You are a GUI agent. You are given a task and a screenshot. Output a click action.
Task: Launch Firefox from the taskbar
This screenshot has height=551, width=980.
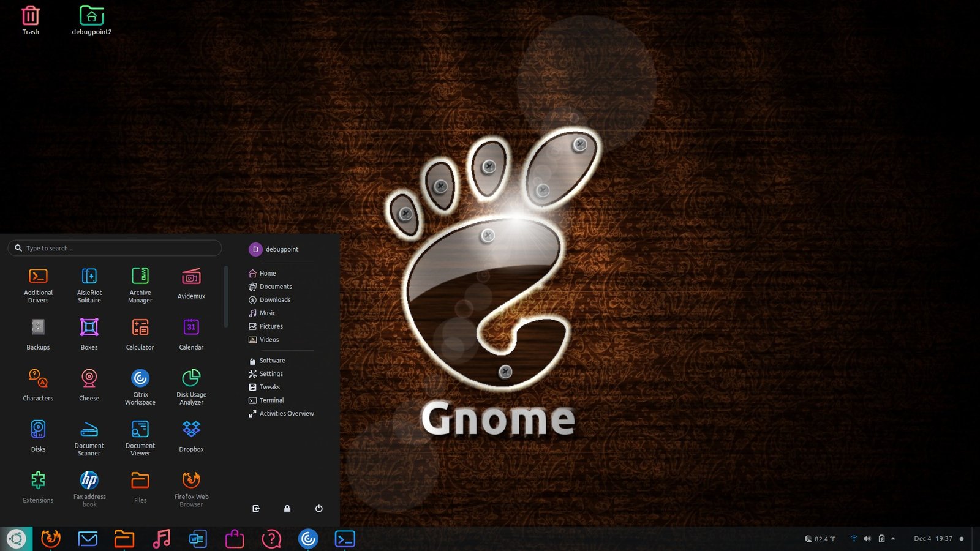coord(51,539)
